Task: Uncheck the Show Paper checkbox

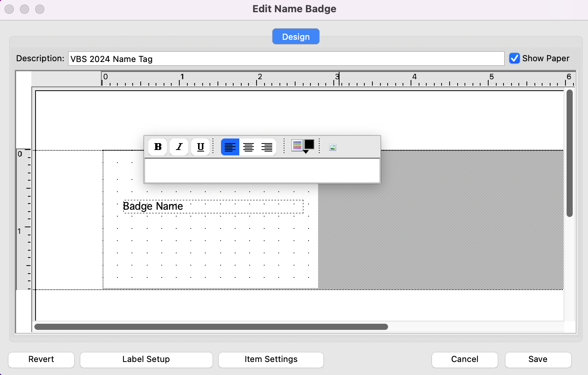Action: pos(515,58)
